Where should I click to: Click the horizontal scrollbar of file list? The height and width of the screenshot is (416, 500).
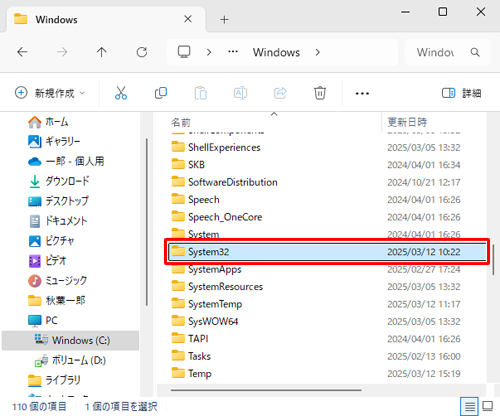[x=266, y=390]
